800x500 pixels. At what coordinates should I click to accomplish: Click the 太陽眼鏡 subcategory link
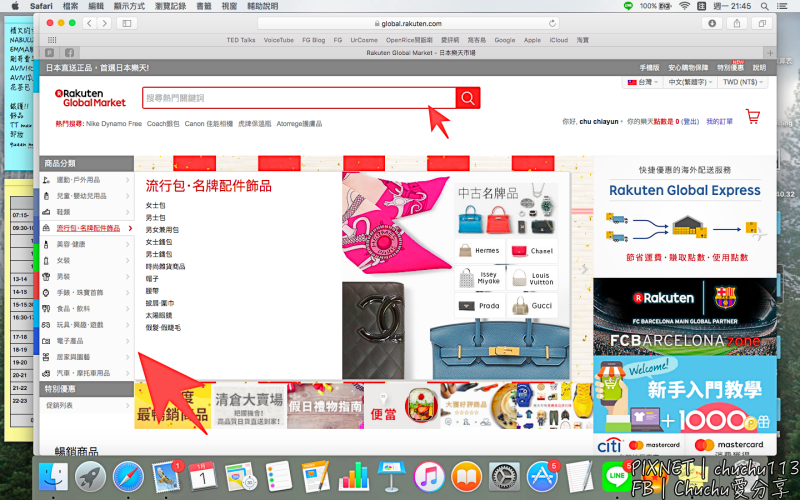pos(163,315)
